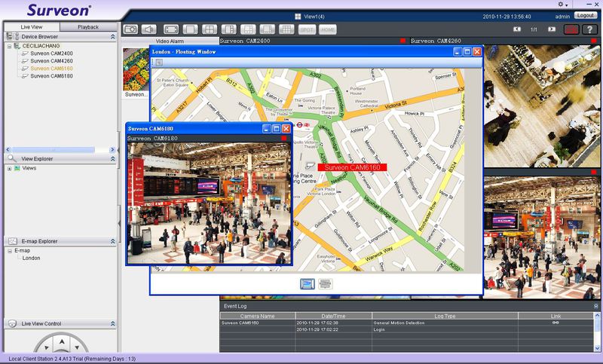603x364 pixels.
Task: Click the PTZ up arrow control
Action: coord(62,341)
